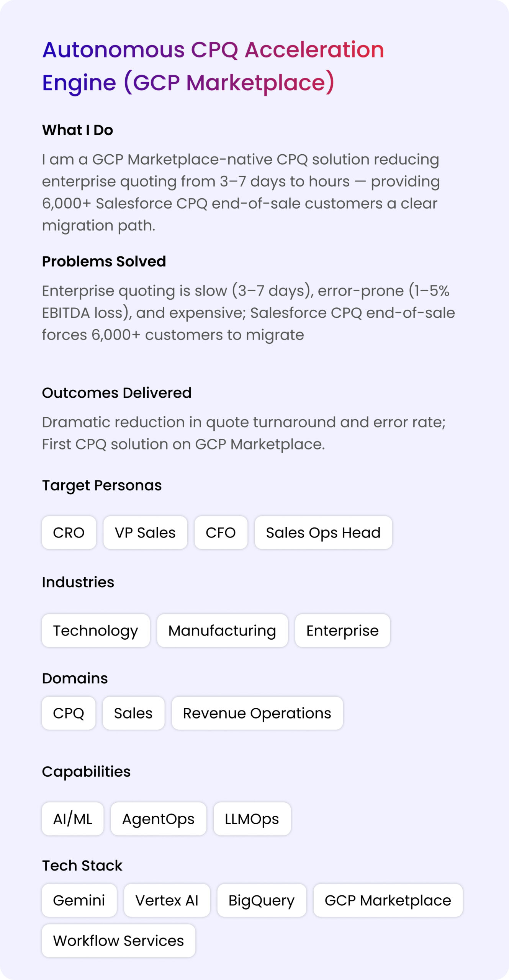Select the Manufacturing industry chip
Image resolution: width=509 pixels, height=980 pixels.
point(222,630)
